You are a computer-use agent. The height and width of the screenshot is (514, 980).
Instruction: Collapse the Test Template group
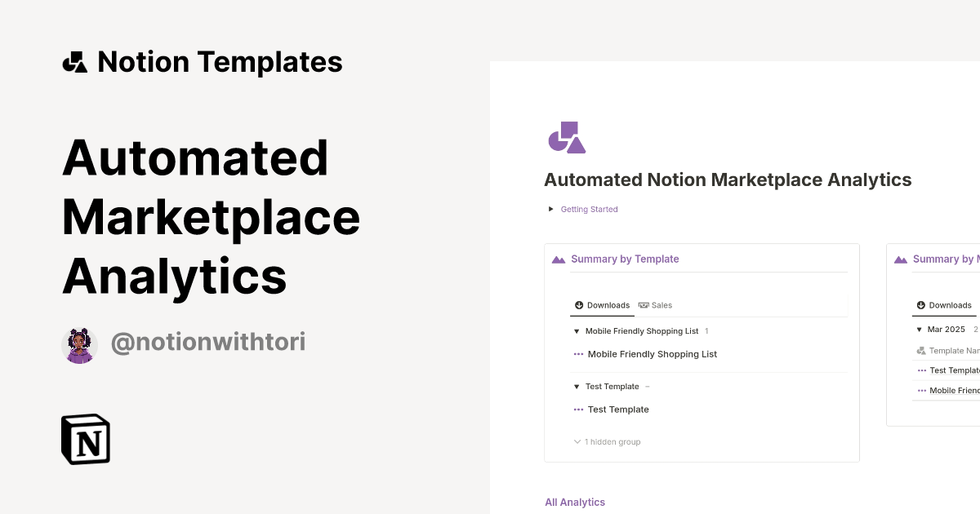point(577,386)
